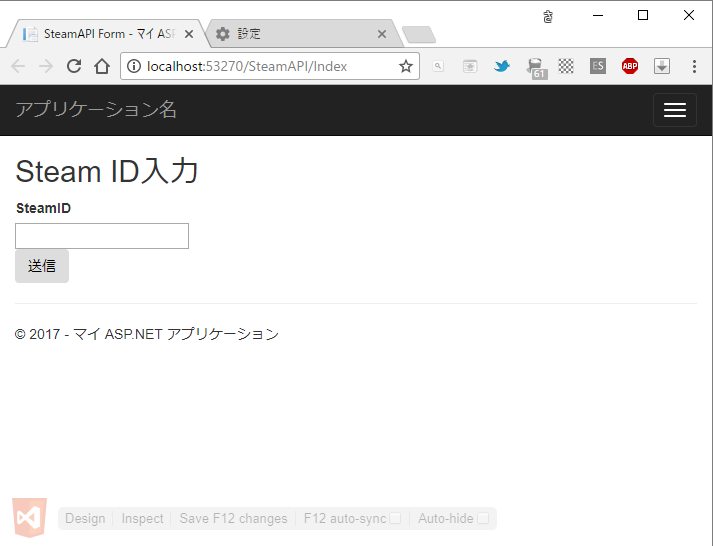
Task: Open the Twitter bird extension
Action: click(x=502, y=66)
